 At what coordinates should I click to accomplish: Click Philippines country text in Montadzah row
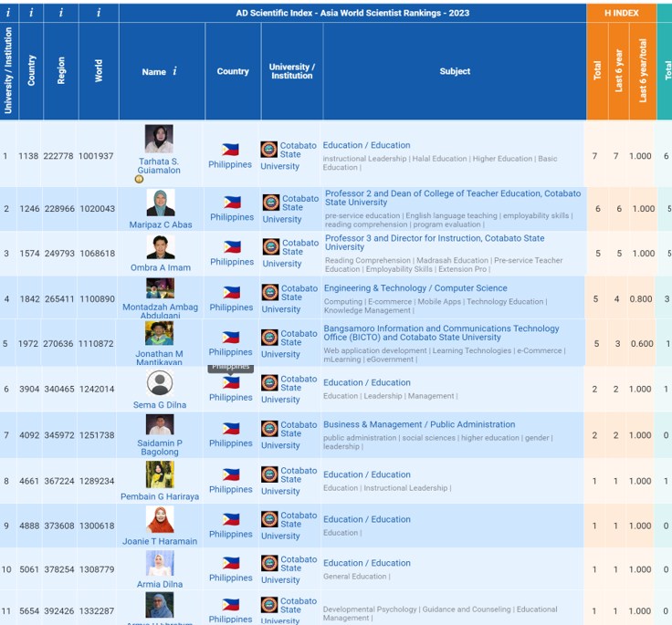click(231, 307)
